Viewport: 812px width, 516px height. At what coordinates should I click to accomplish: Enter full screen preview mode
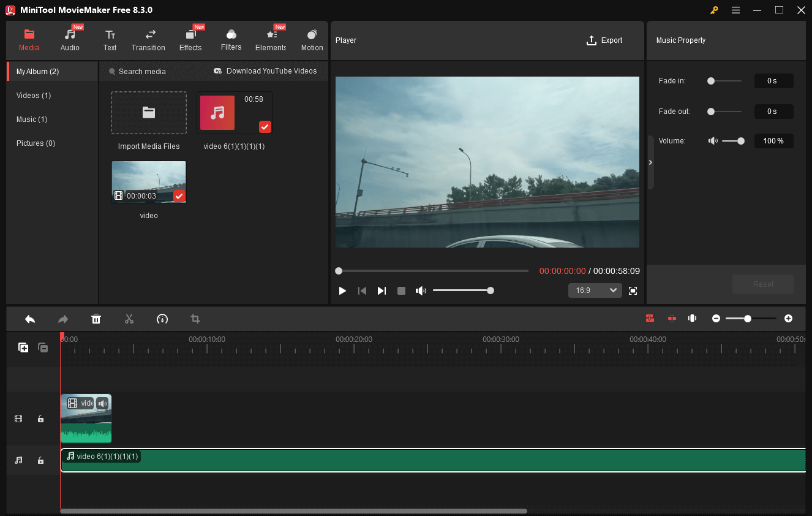click(x=633, y=290)
